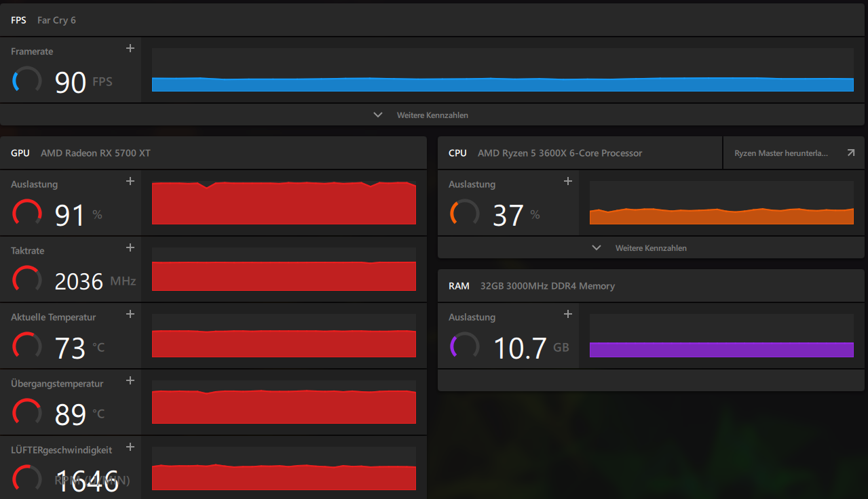Click the plus icon for Übergangstemperatur
Screen dimensions: 868x499
tap(131, 380)
